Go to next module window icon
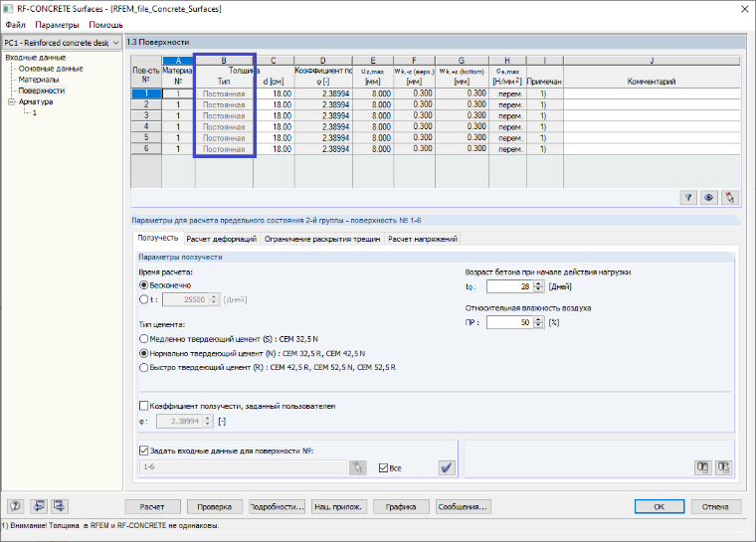This screenshot has width=756, height=542. point(60,506)
